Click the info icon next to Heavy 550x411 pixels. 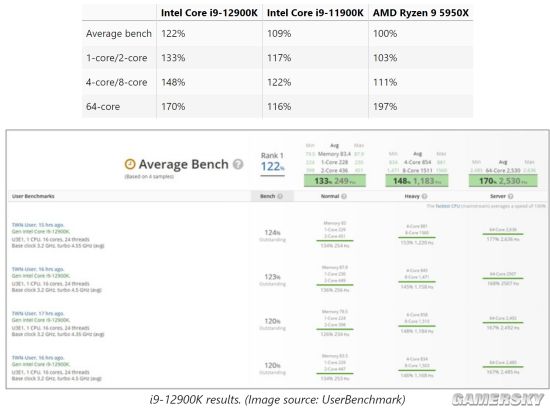tap(424, 196)
